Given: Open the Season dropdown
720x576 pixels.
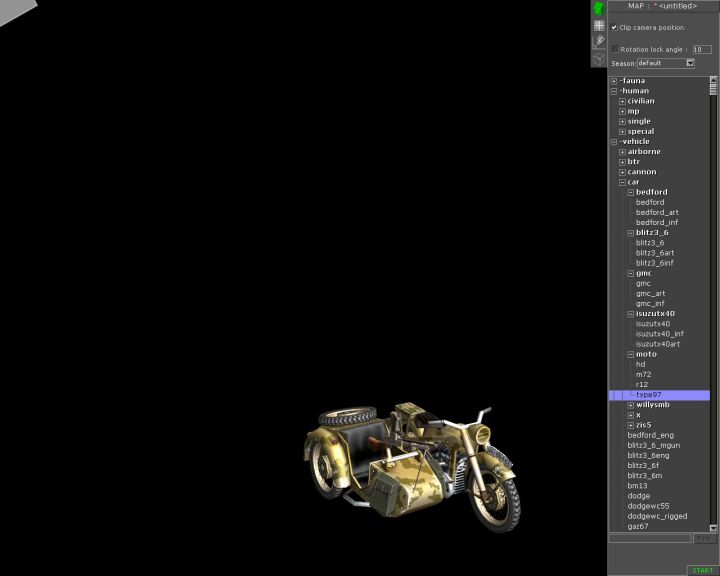Looking at the screenshot, I should pyautogui.click(x=690, y=63).
